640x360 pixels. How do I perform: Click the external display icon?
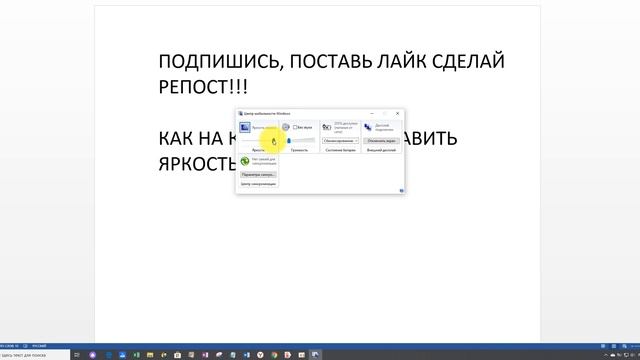tap(368, 127)
